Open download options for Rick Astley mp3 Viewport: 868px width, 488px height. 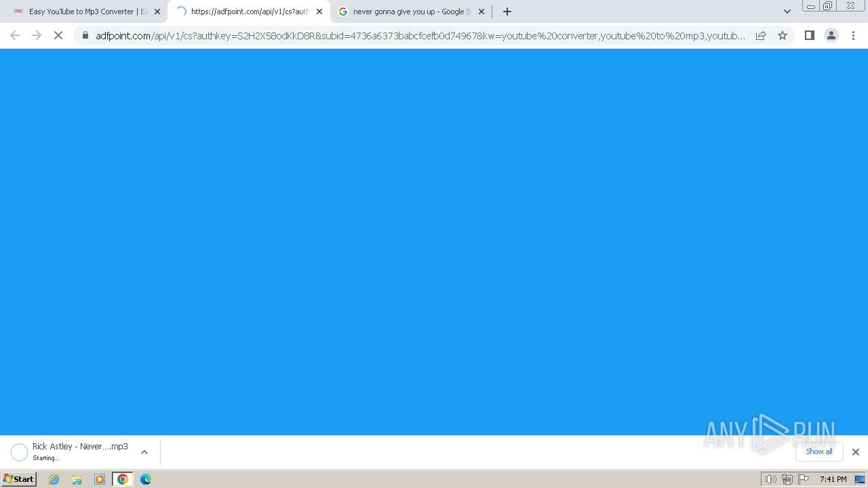(144, 452)
